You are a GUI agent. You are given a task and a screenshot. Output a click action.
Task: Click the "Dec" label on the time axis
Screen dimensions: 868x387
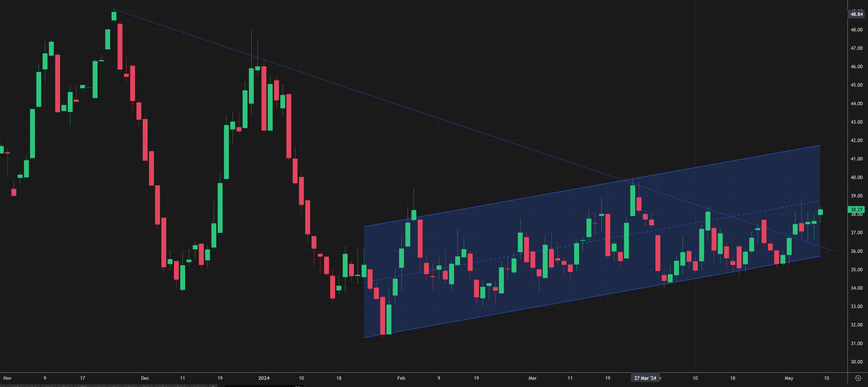pyautogui.click(x=145, y=378)
